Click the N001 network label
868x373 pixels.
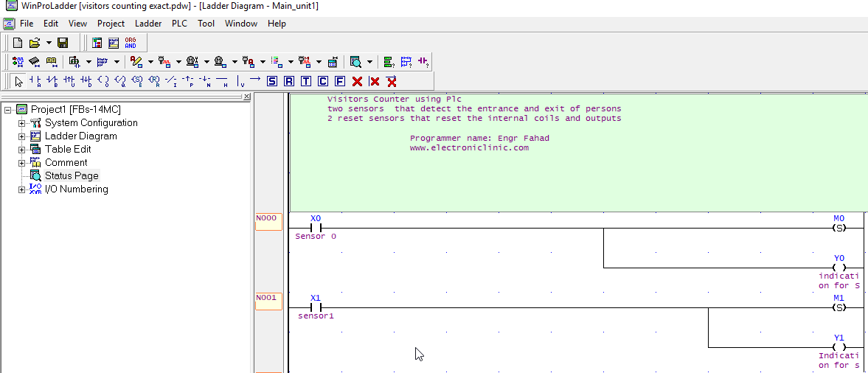(x=268, y=301)
